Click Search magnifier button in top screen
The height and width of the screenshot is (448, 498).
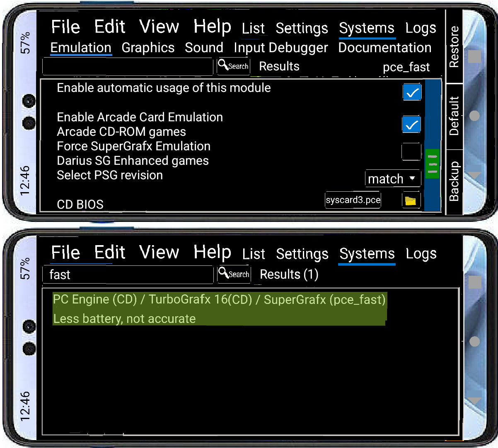coord(234,66)
